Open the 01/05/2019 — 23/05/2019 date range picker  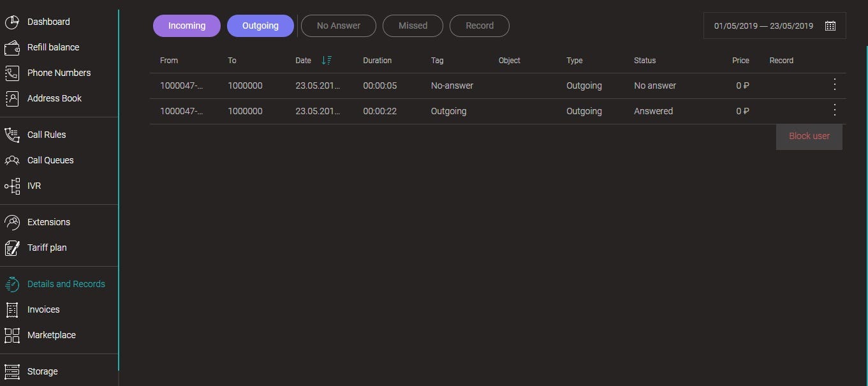(774, 26)
